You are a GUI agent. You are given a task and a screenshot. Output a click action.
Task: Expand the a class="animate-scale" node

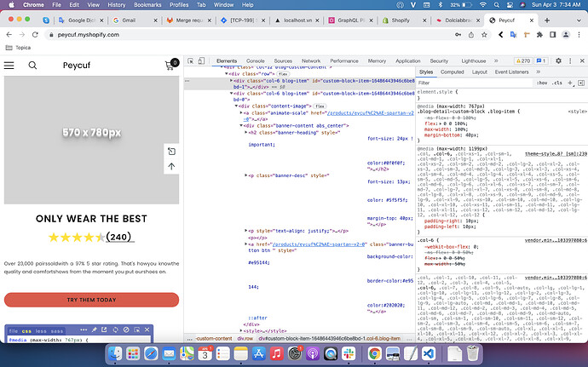(x=241, y=113)
